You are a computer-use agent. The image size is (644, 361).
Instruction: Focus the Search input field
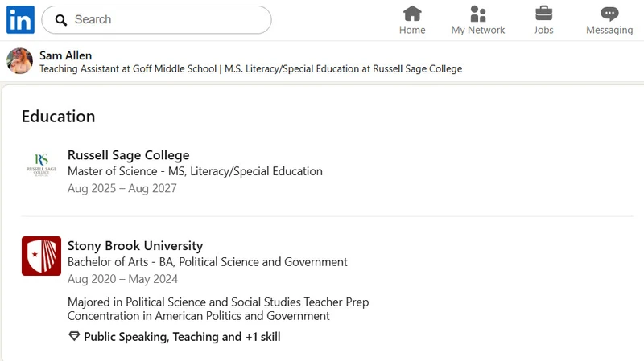coord(156,19)
